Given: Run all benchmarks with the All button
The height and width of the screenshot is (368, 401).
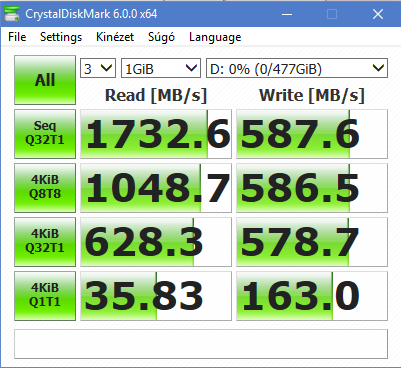Looking at the screenshot, I should tap(45, 80).
